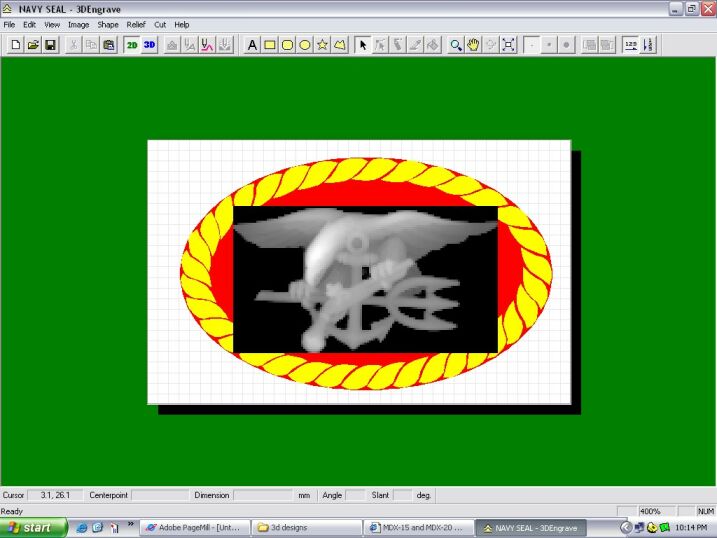Open the Relief menu

(135, 24)
